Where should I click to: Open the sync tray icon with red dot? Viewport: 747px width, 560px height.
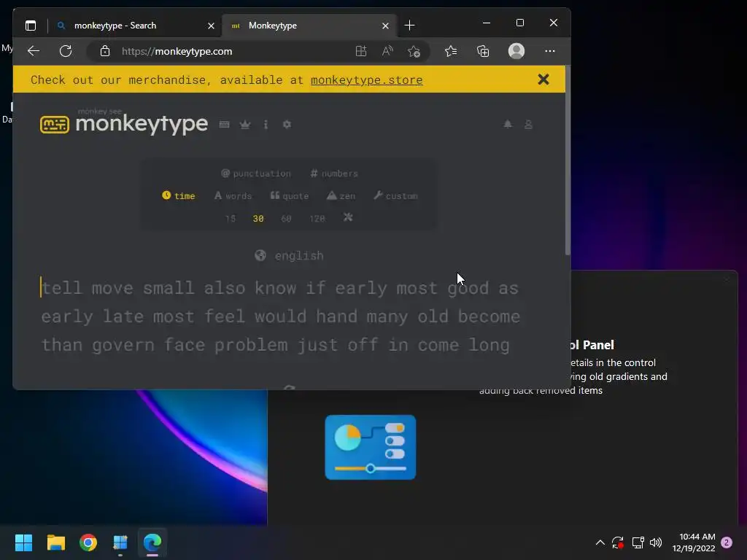coord(618,542)
